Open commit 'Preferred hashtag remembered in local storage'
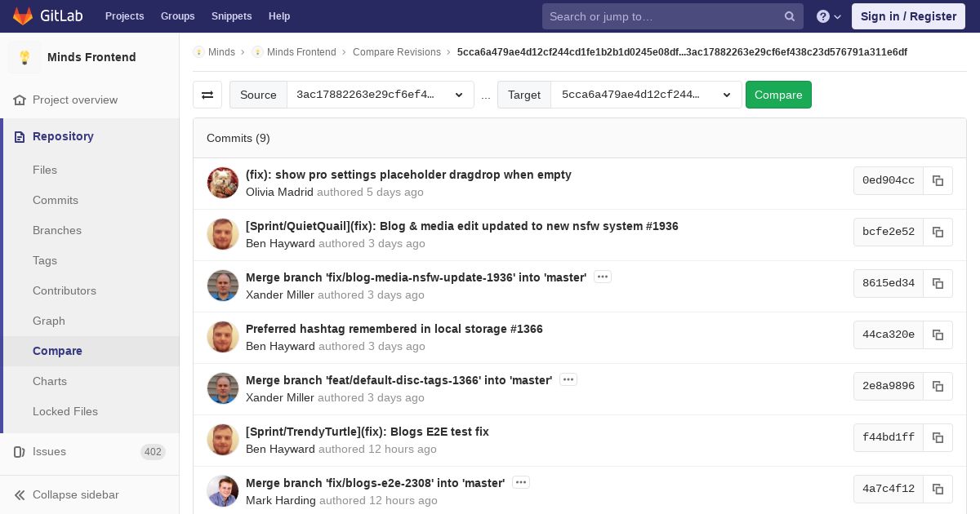The width and height of the screenshot is (980, 514). (394, 329)
